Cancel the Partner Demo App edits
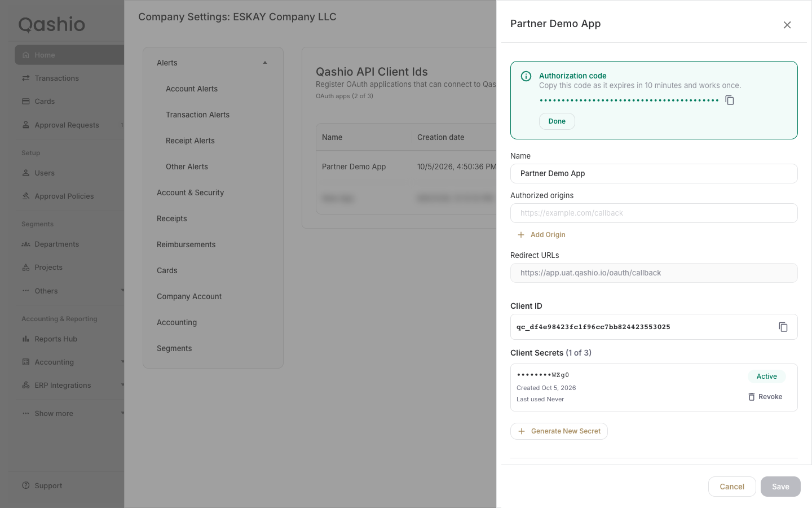 [732, 487]
